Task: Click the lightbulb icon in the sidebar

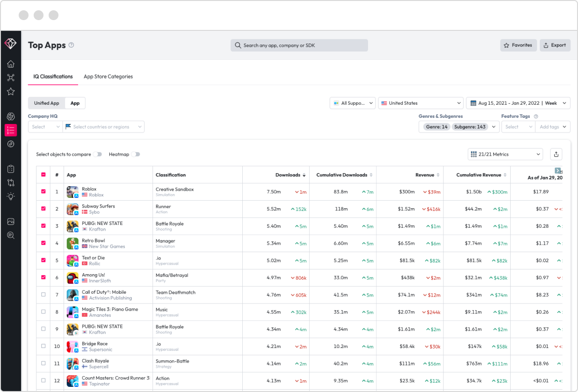Action: tap(10, 196)
